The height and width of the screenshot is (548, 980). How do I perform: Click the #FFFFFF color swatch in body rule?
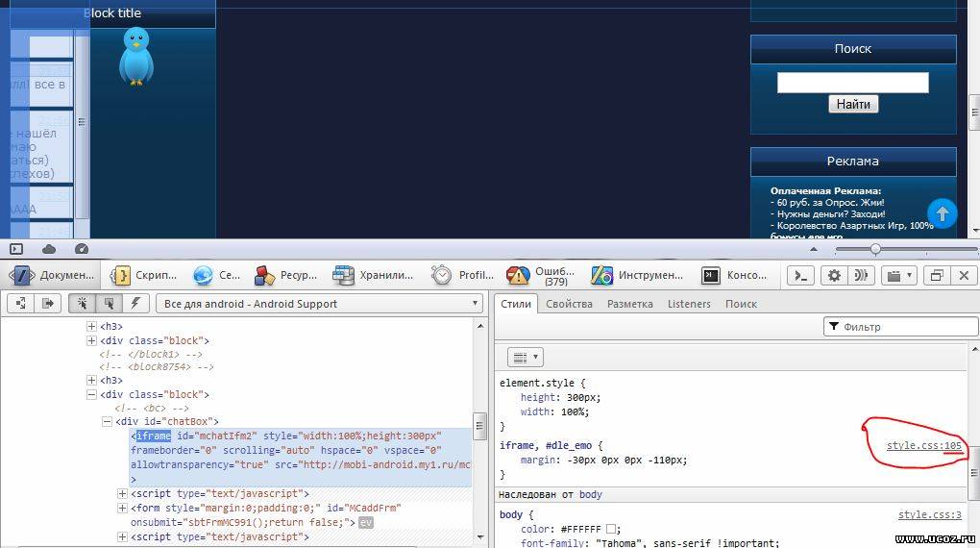coord(613,529)
